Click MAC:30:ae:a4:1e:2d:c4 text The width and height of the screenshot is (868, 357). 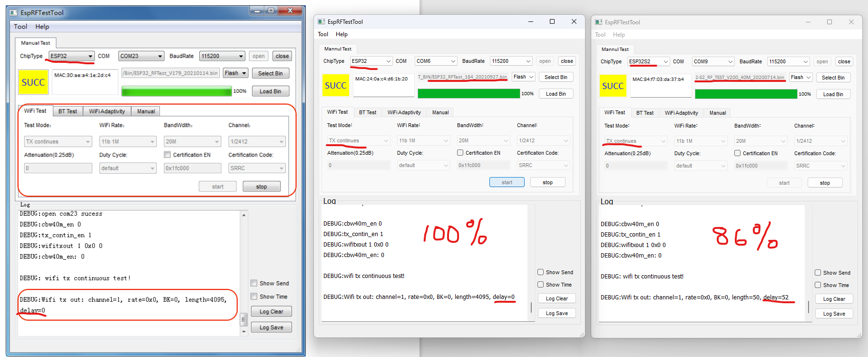tap(82, 75)
